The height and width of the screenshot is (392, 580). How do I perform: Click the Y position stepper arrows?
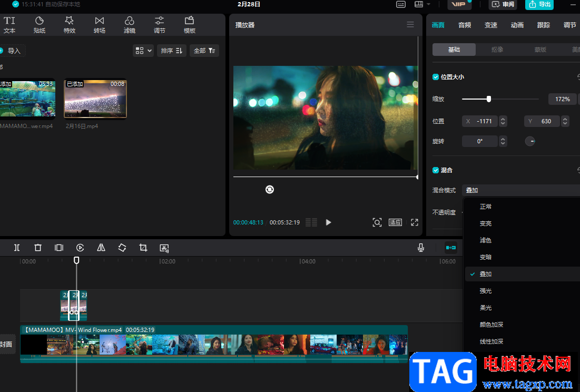565,121
